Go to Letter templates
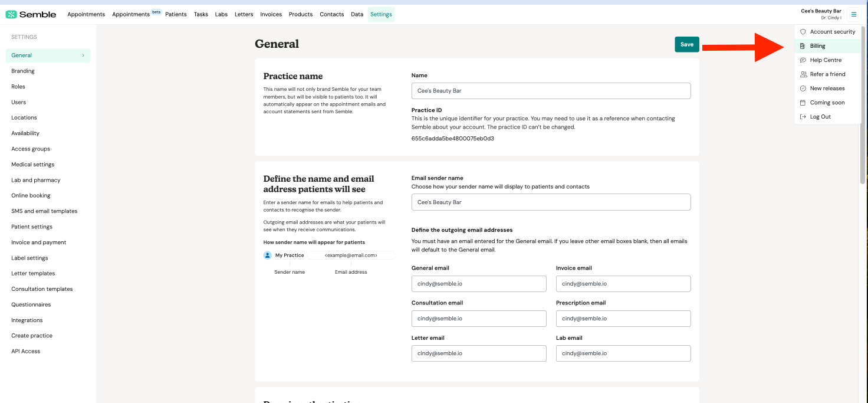868x403 pixels. (33, 273)
